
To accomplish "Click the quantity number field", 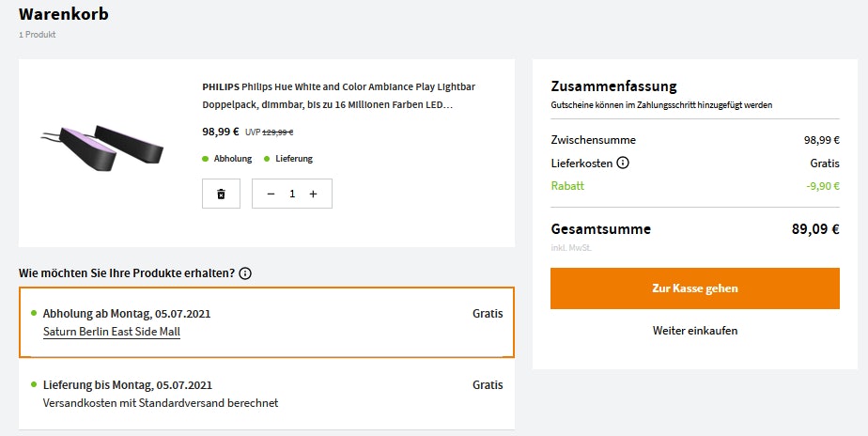I will (x=292, y=194).
